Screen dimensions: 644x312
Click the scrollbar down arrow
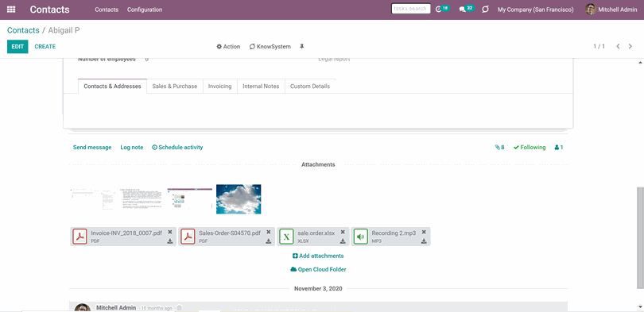tap(640, 306)
